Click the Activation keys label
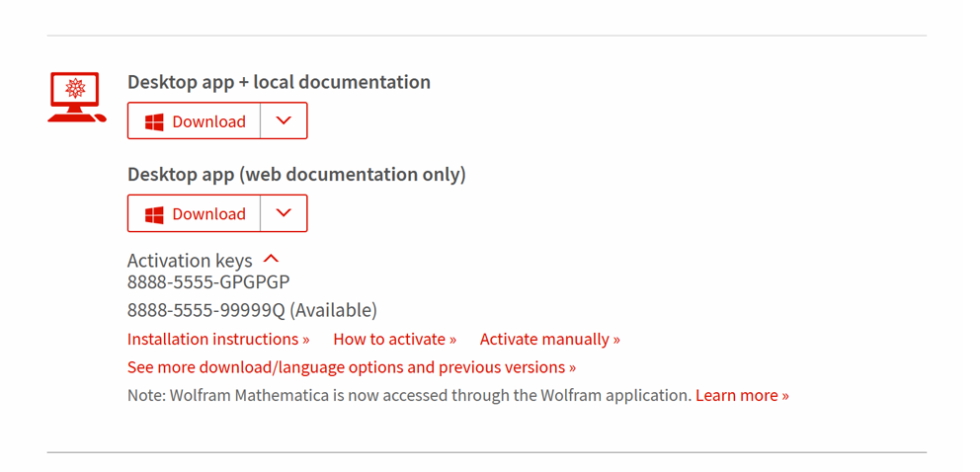The height and width of the screenshot is (472, 980). [x=190, y=261]
